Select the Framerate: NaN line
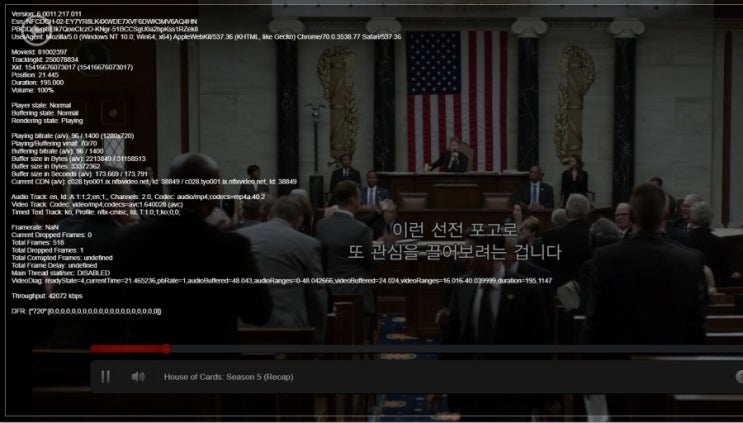 pyautogui.click(x=35, y=227)
